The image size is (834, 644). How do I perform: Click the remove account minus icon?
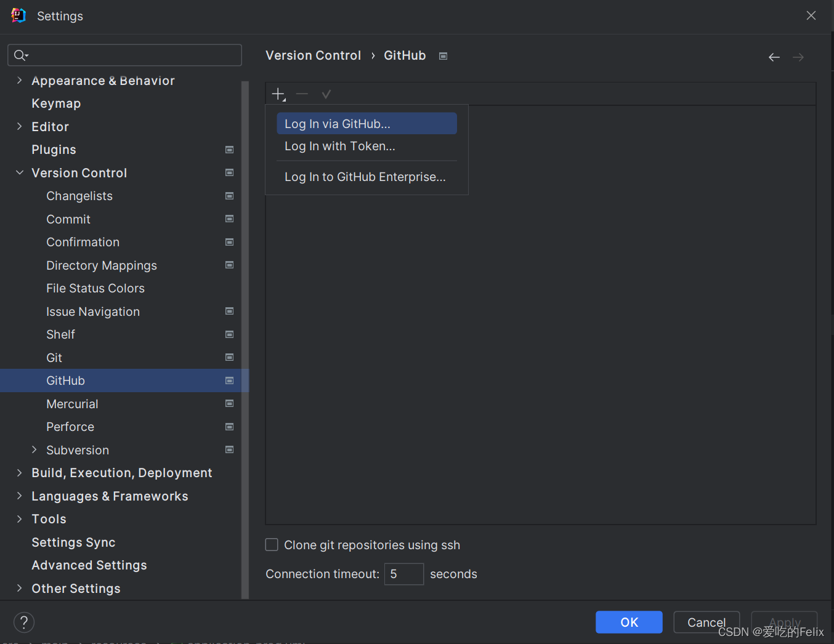click(x=302, y=94)
